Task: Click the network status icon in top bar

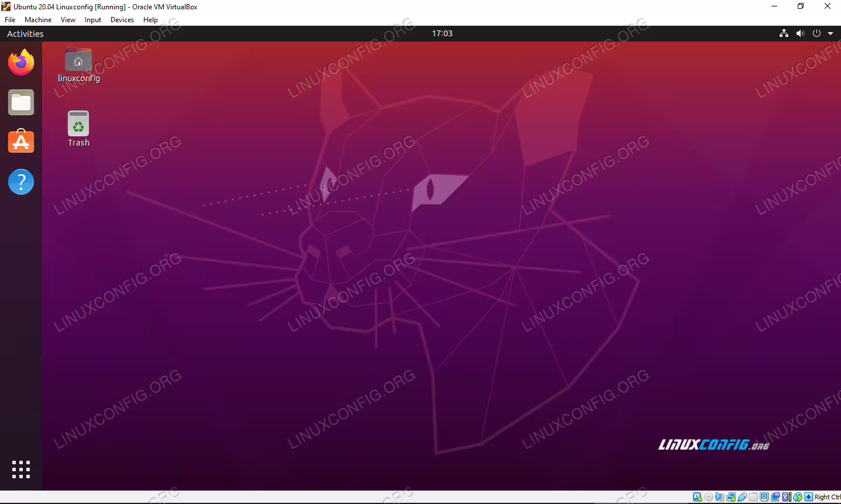Action: 784,33
